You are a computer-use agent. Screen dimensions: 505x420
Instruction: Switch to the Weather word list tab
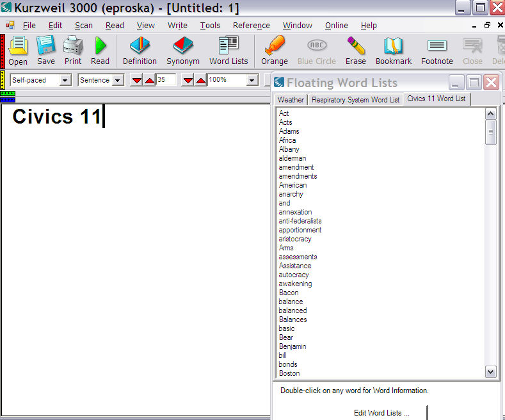coord(291,100)
